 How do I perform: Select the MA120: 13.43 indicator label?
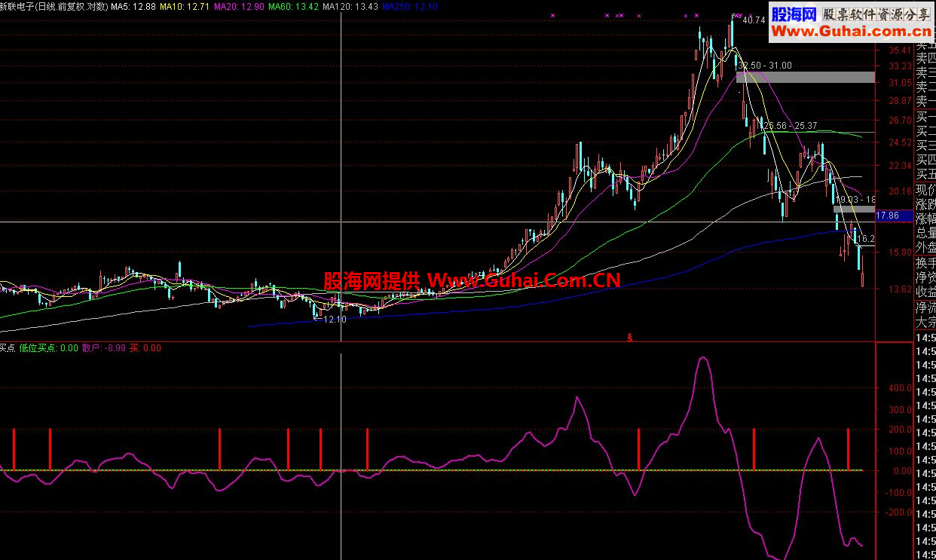point(350,6)
